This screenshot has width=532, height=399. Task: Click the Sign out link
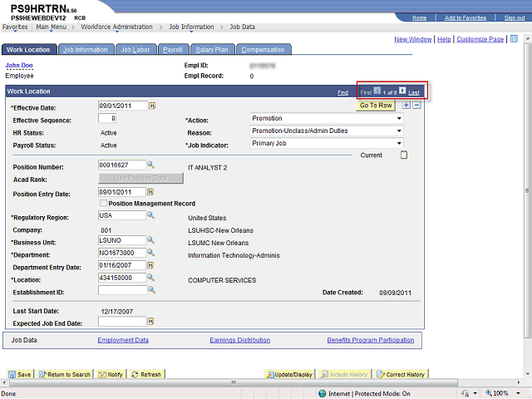[515, 17]
